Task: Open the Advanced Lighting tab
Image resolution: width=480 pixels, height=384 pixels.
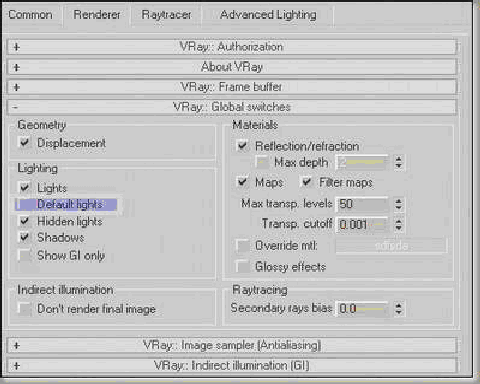Action: pyautogui.click(x=268, y=15)
